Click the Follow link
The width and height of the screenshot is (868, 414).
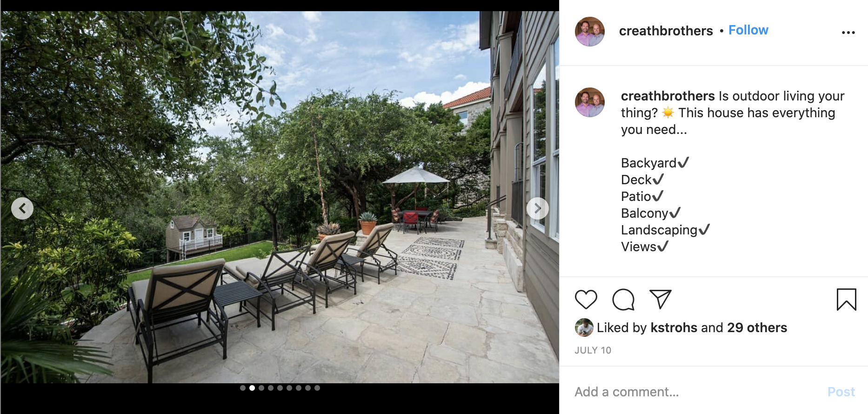pos(748,30)
